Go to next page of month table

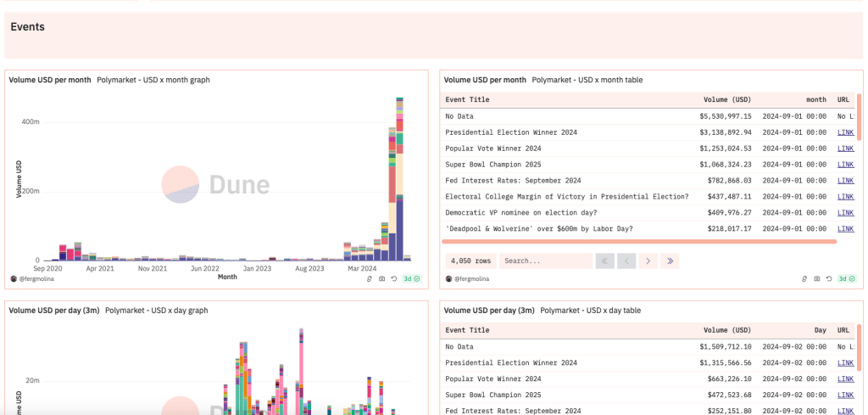[x=648, y=261]
